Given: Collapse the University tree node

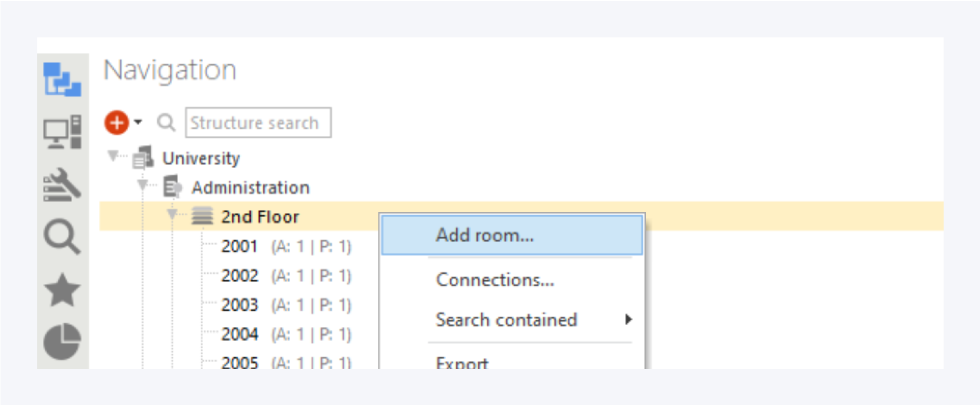Looking at the screenshot, I should click(x=112, y=156).
